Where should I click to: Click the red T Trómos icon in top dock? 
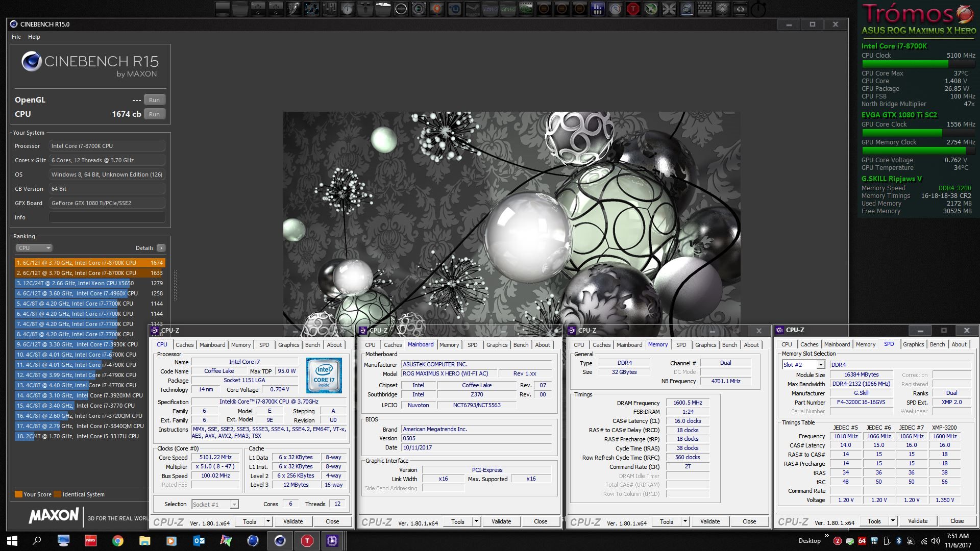click(632, 9)
